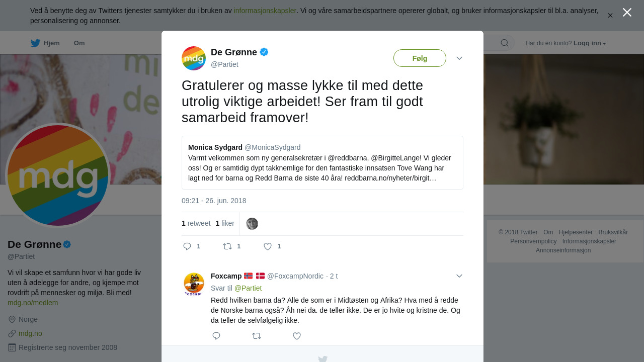
Task: Open the Om menu item
Action: coord(79,43)
